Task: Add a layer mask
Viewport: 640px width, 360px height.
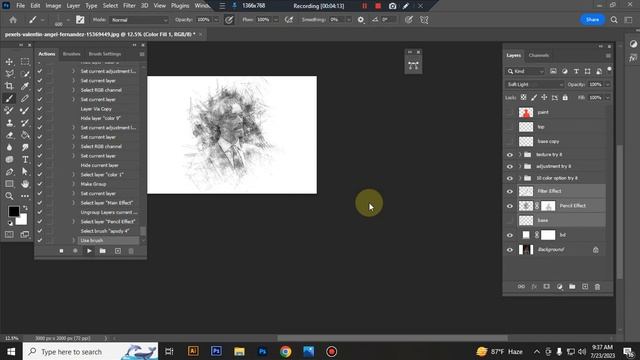Action: (x=547, y=287)
